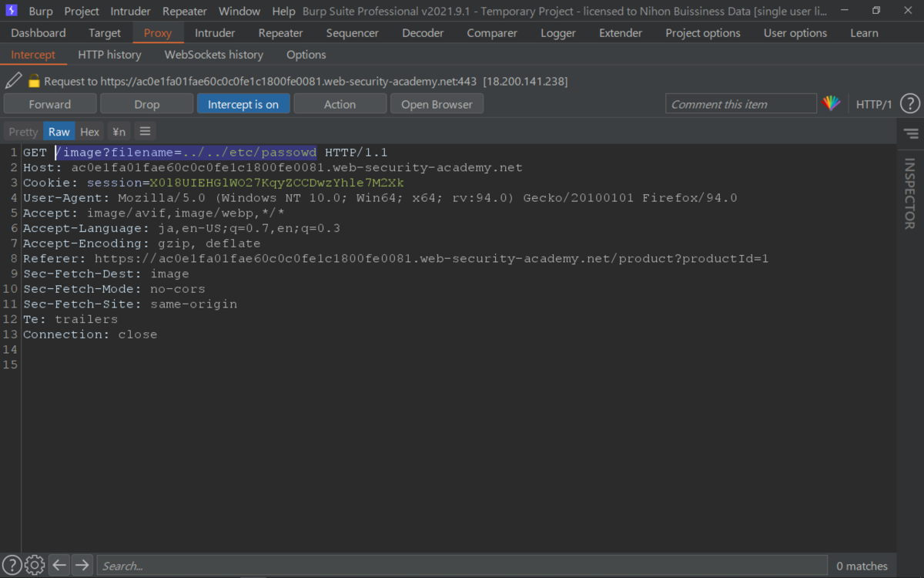Click the padlock HTTPS icon beside Request to
Image resolution: width=924 pixels, height=578 pixels.
(34, 81)
